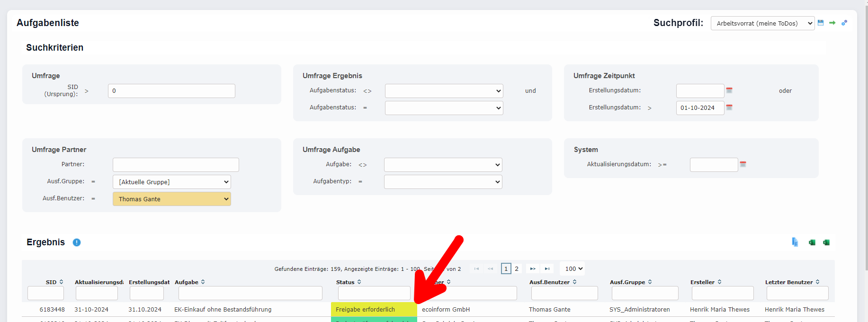Click the partner cell 'ecoinform GmbH'
Viewport: 868px width, 322px height.
[x=446, y=310]
